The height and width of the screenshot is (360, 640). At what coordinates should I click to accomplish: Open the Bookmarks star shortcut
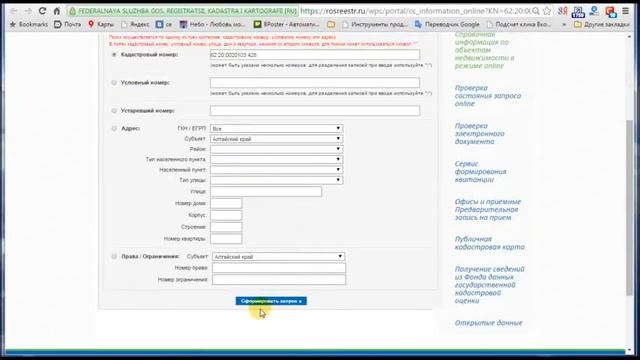pos(28,24)
